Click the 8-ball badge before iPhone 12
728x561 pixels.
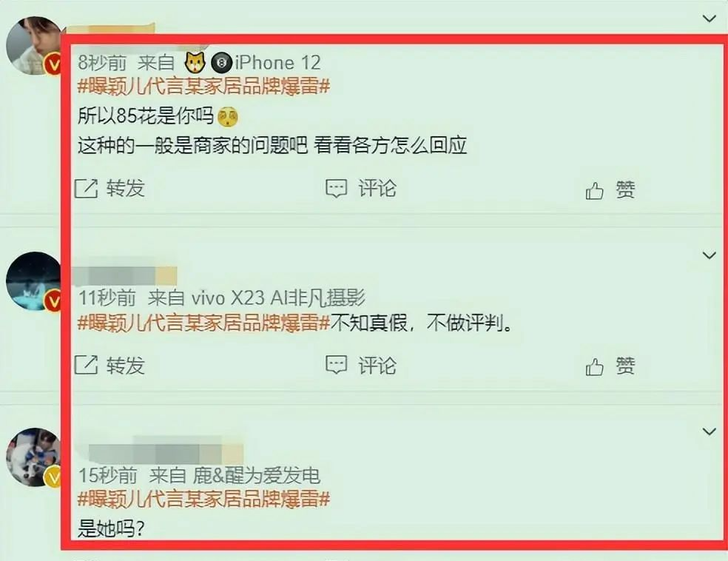coord(221,63)
